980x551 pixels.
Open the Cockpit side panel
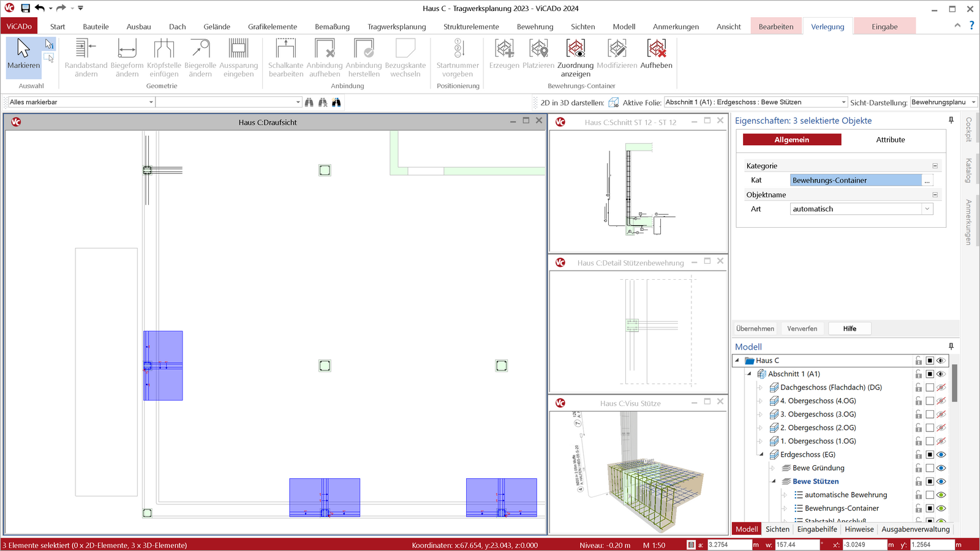(968, 129)
